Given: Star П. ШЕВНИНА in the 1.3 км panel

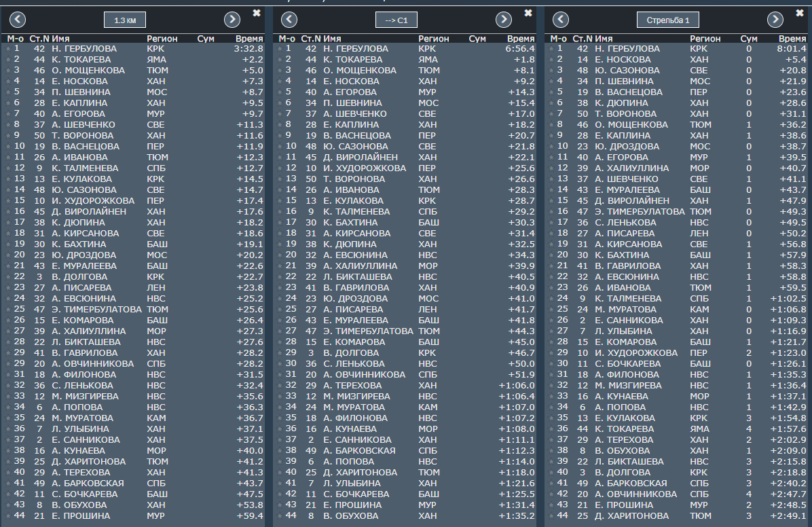Looking at the screenshot, I should coord(7,92).
